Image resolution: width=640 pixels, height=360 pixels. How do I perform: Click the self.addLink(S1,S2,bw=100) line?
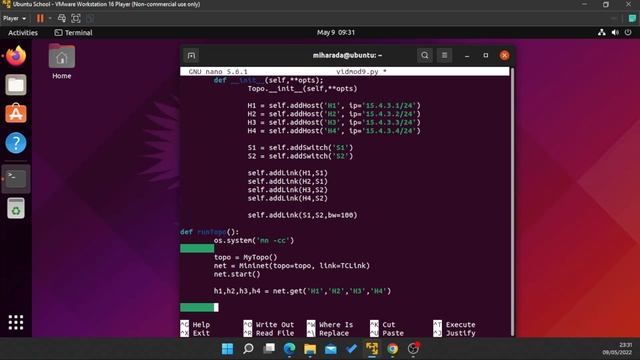coord(302,215)
